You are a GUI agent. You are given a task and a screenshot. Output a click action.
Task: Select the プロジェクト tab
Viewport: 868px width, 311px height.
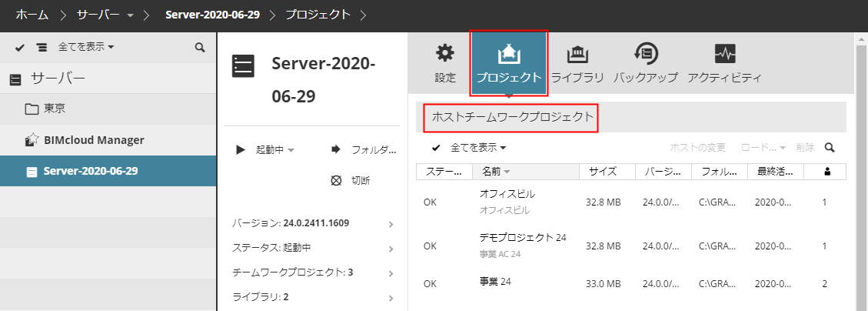[x=509, y=63]
